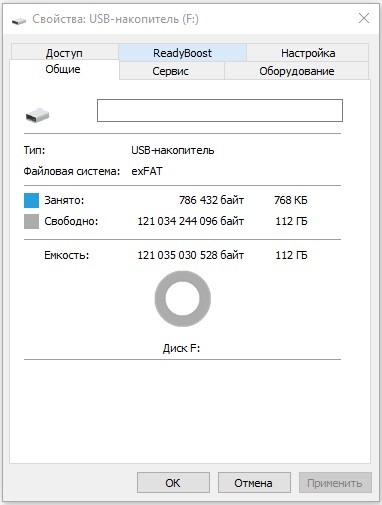Click the Отмена button
Viewport: 382px width, 505px height.
point(254,482)
